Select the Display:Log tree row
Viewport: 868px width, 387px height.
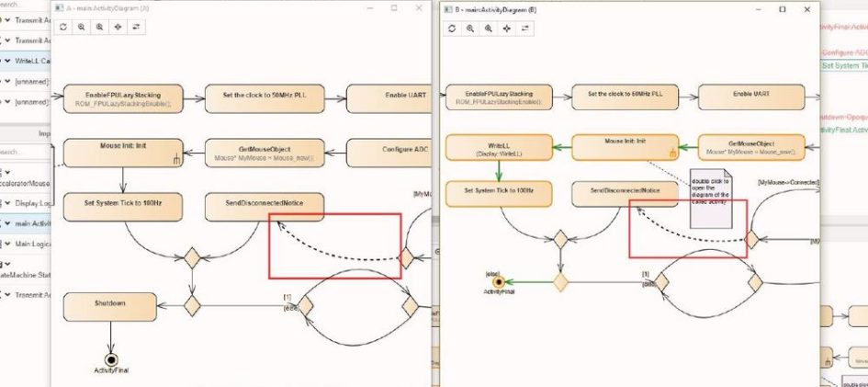26,202
